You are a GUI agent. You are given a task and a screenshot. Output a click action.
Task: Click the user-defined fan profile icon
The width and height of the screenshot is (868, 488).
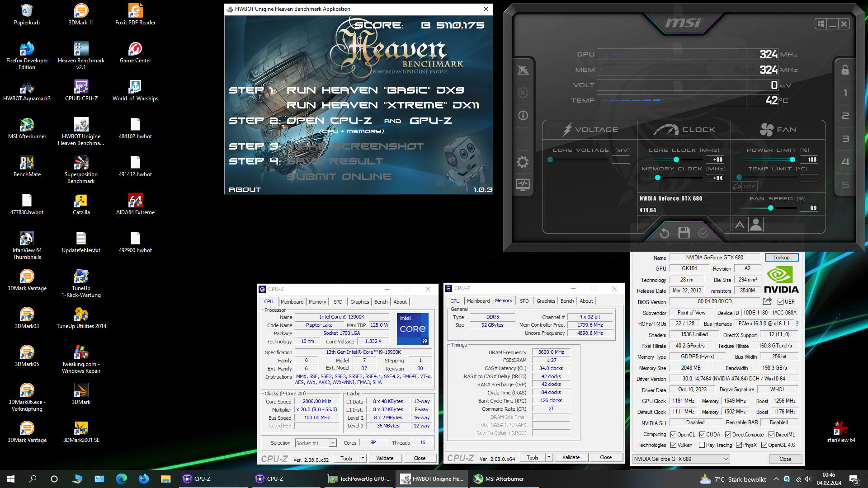tap(756, 225)
